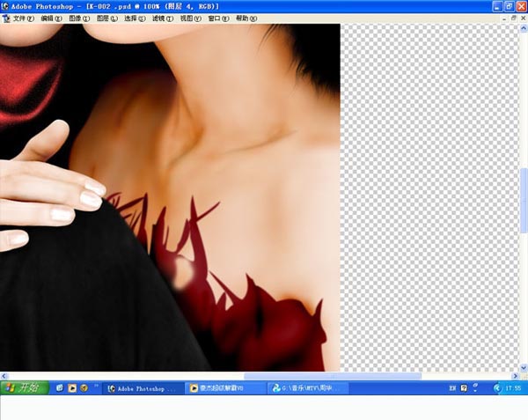Open the 图层 (Layer) menu

(x=107, y=18)
